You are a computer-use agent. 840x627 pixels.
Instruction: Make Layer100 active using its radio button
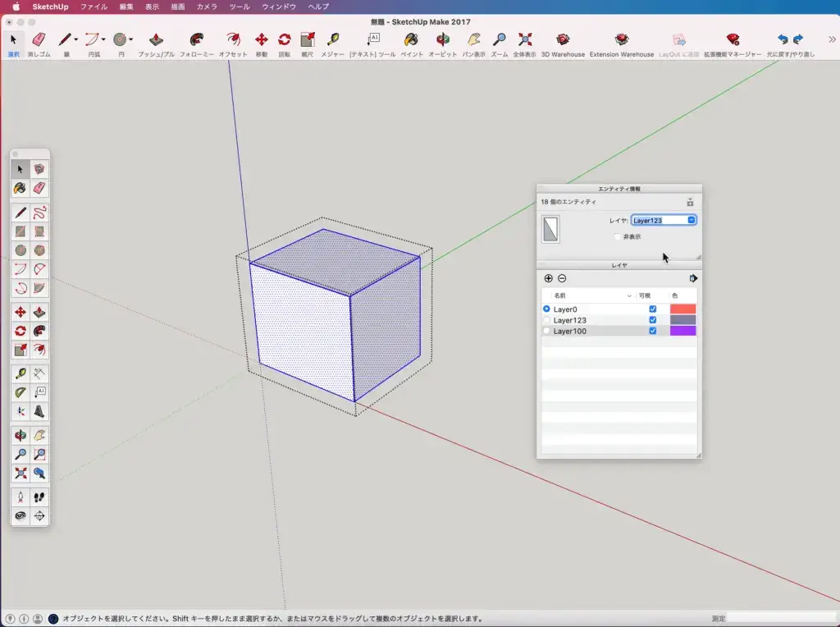[546, 332]
